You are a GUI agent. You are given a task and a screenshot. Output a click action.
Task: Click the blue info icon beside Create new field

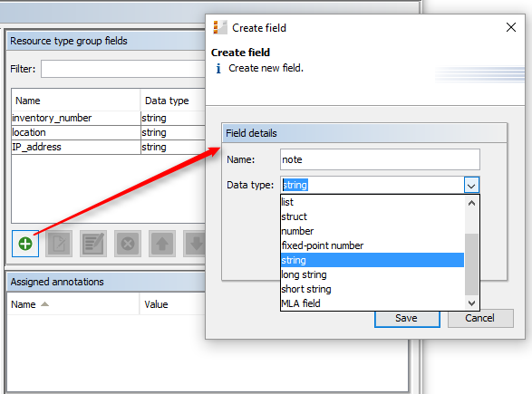[218, 69]
